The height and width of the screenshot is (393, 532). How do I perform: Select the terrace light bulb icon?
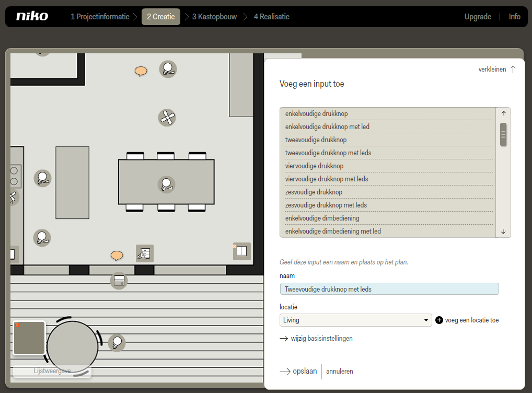(x=117, y=342)
